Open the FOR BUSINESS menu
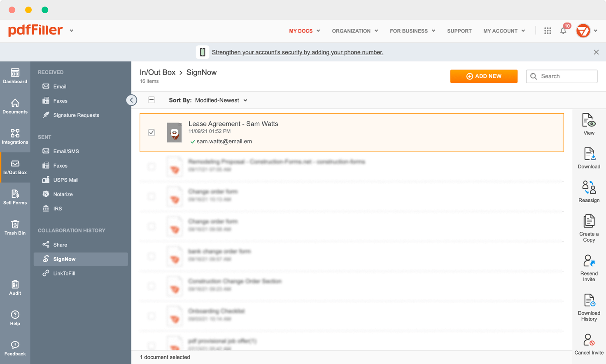606x364 pixels. (x=412, y=30)
